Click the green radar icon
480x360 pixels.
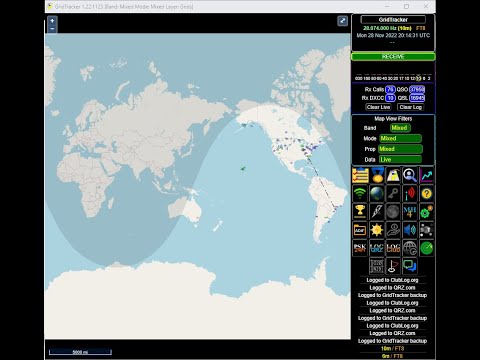[x=426, y=248]
